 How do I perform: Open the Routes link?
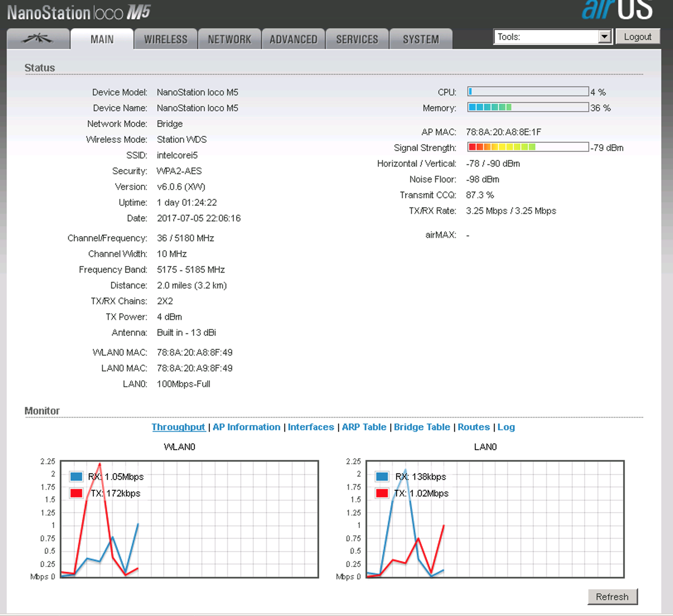(474, 427)
